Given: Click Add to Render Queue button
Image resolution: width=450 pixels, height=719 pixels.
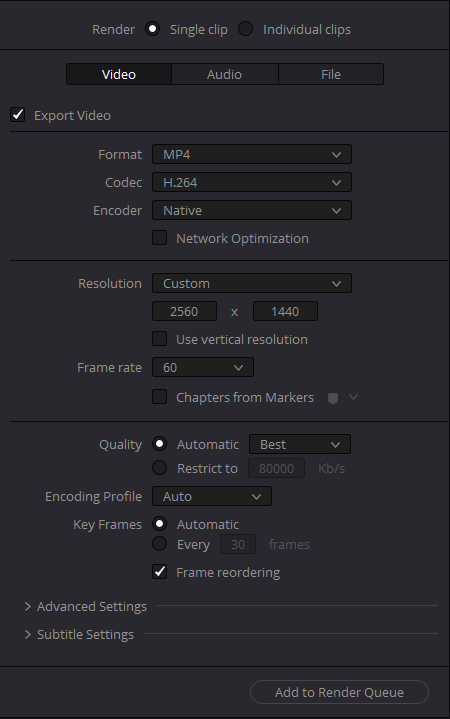Looking at the screenshot, I should click(x=339, y=692).
